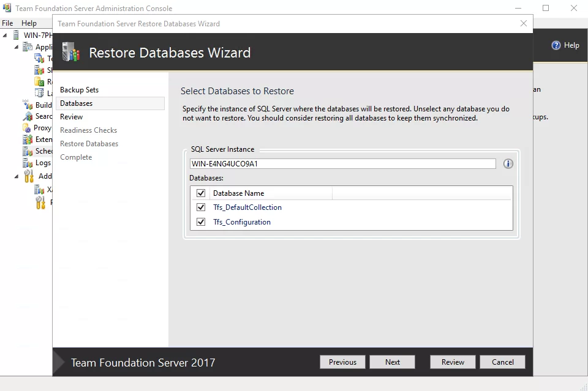This screenshot has height=391, width=588.
Task: Select the Scheduled Backups node icon
Action: (28, 152)
